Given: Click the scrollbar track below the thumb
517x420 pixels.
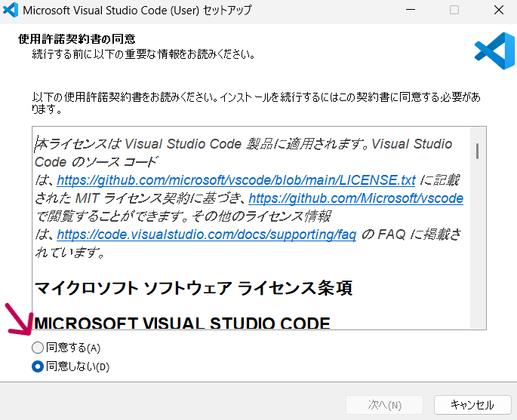Looking at the screenshot, I should click(x=478, y=244).
